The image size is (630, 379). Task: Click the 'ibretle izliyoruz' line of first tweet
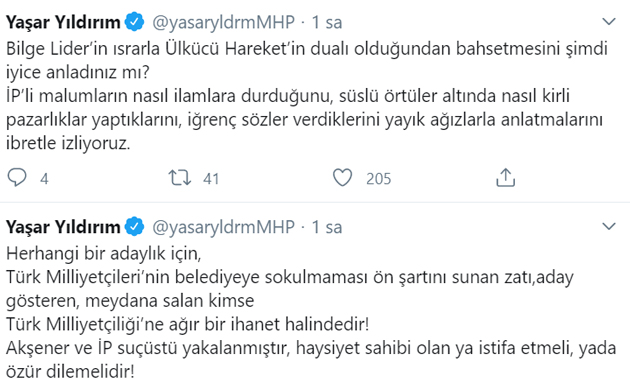click(68, 143)
